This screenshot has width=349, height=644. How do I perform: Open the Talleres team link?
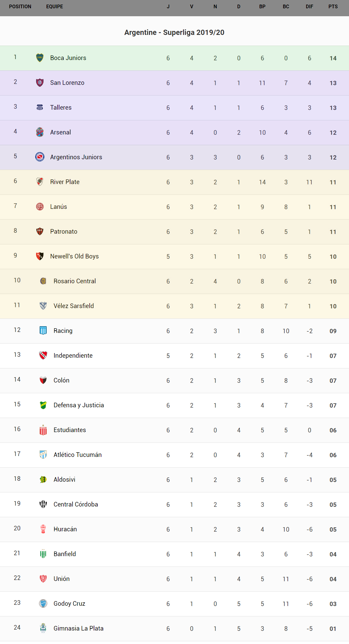pyautogui.click(x=61, y=107)
